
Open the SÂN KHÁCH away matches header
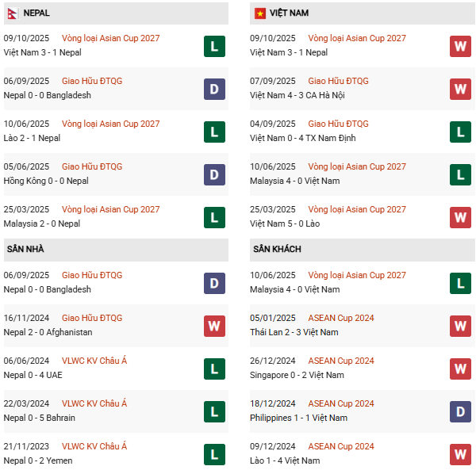[278, 249]
